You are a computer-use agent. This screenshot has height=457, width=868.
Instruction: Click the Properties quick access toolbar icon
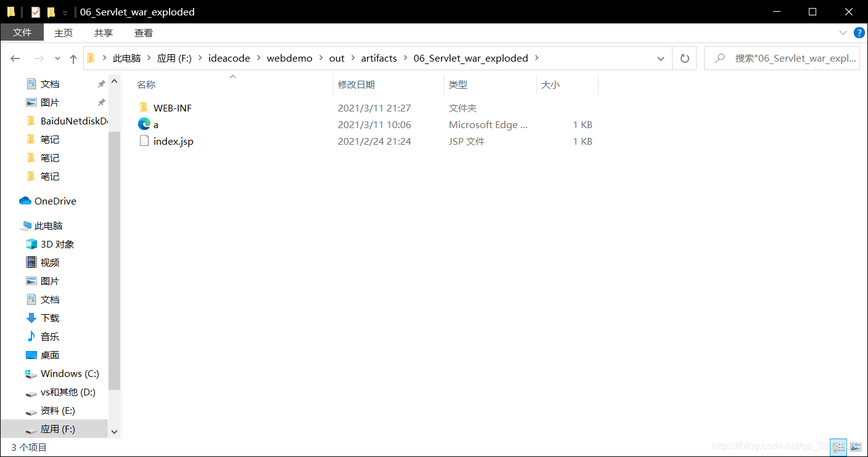point(36,12)
